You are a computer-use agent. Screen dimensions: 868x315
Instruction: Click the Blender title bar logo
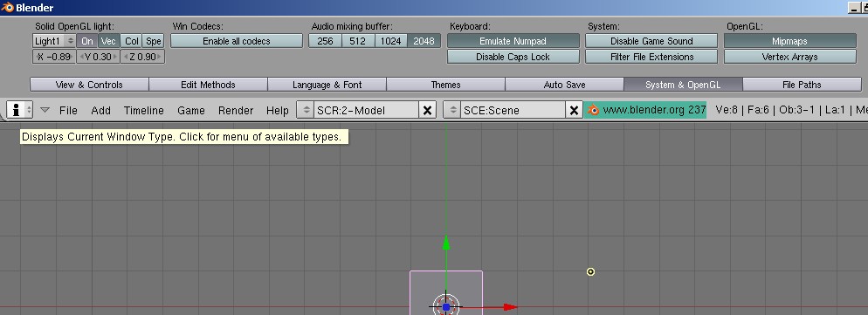(8, 8)
